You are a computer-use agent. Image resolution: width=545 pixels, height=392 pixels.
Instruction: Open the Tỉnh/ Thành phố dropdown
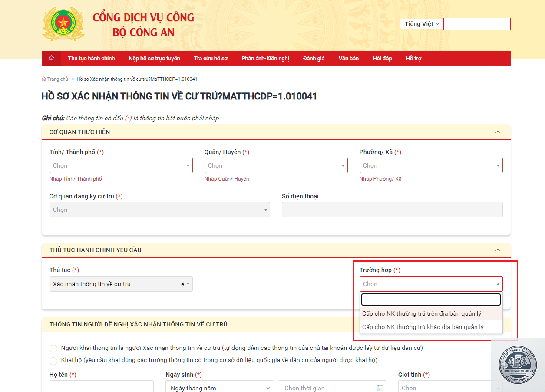click(x=121, y=165)
